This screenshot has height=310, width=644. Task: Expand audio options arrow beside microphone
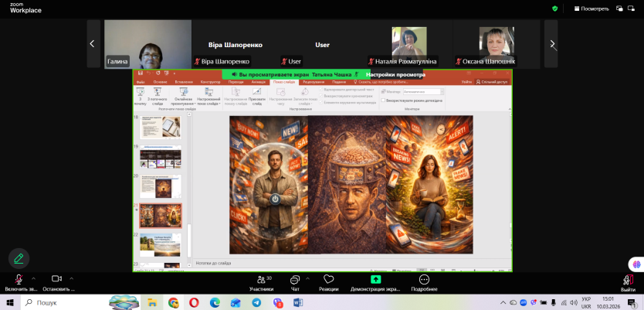[x=32, y=278]
